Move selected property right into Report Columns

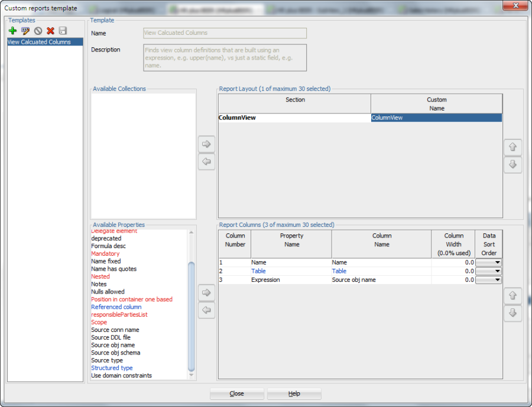point(206,292)
